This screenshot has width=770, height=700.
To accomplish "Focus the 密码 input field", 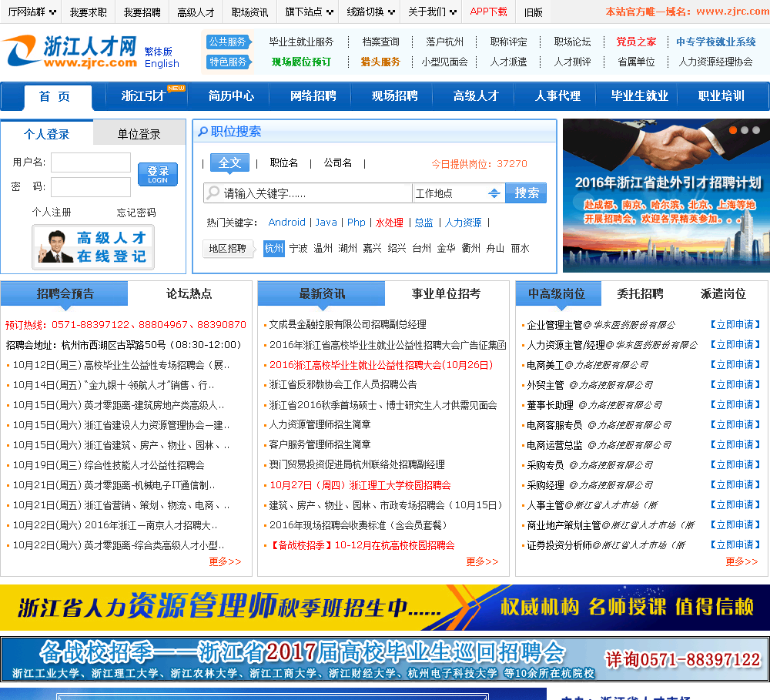I will click(x=91, y=187).
